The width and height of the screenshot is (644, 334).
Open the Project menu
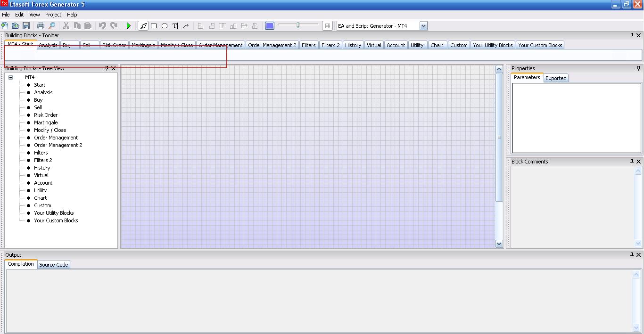coord(53,15)
